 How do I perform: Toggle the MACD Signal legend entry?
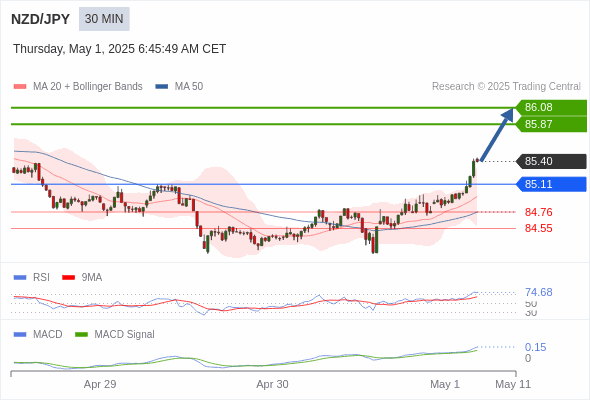pyautogui.click(x=115, y=334)
